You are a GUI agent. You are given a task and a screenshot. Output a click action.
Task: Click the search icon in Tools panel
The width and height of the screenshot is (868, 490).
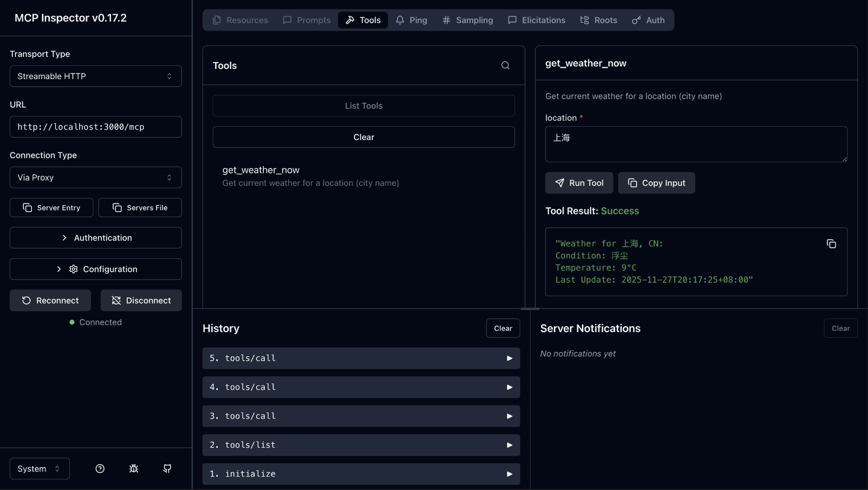click(505, 65)
